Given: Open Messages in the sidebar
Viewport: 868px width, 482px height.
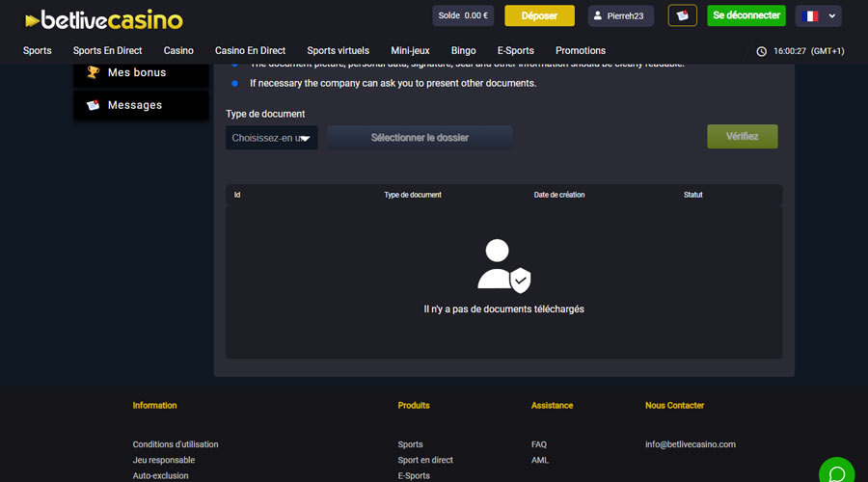Looking at the screenshot, I should (x=141, y=105).
